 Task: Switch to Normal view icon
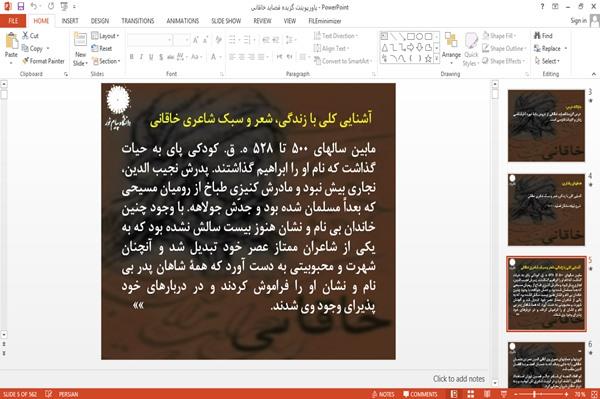tap(454, 394)
